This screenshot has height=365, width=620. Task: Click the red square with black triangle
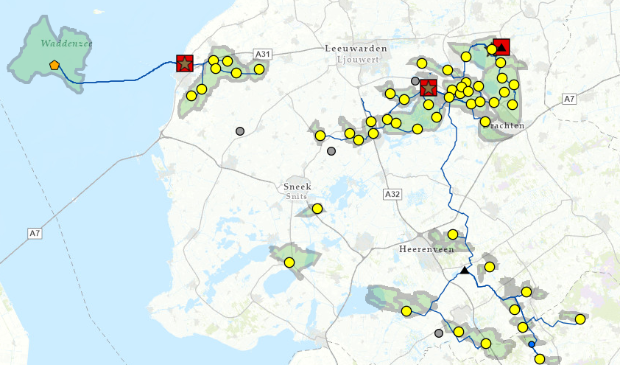[x=501, y=47]
